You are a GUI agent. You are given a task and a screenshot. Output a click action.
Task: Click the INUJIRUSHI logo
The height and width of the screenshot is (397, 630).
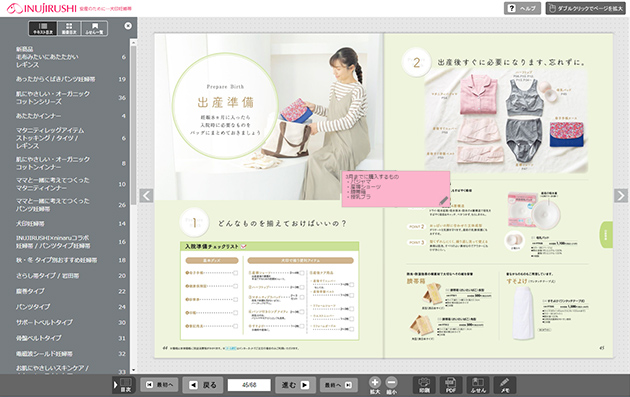pos(42,8)
